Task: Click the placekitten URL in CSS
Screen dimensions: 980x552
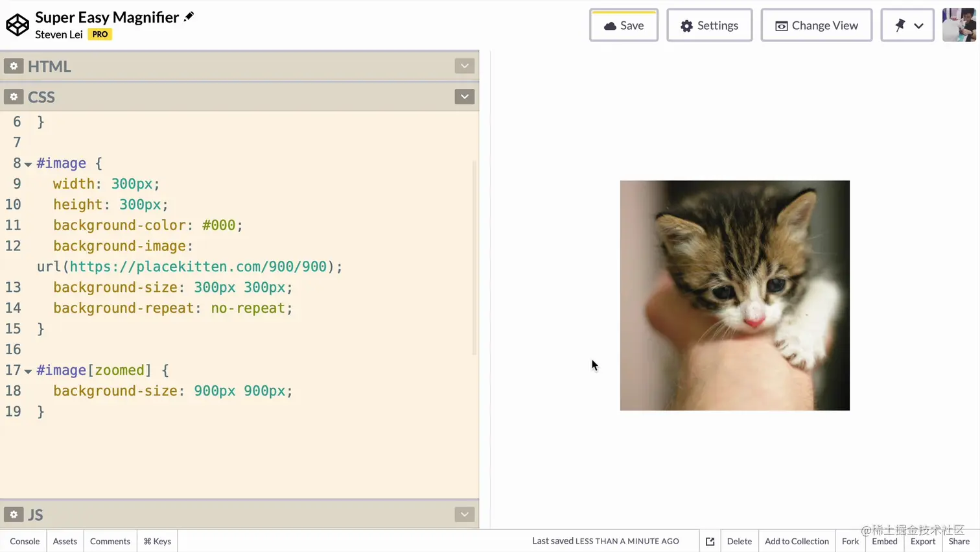Action: click(x=198, y=267)
